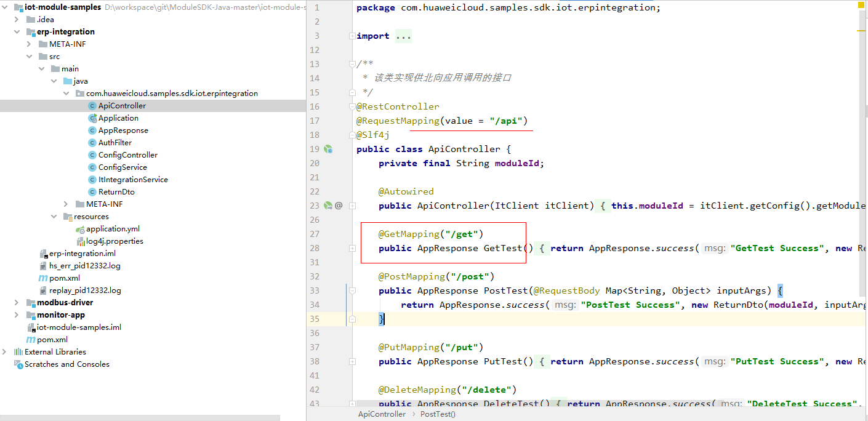Expand the collapsed import block on line 3
868x421 pixels.
352,36
